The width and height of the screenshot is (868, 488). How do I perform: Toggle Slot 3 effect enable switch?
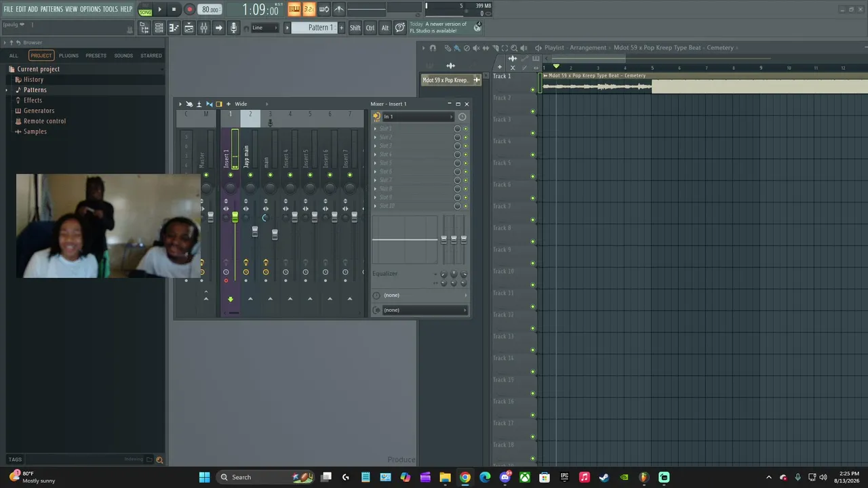point(465,146)
